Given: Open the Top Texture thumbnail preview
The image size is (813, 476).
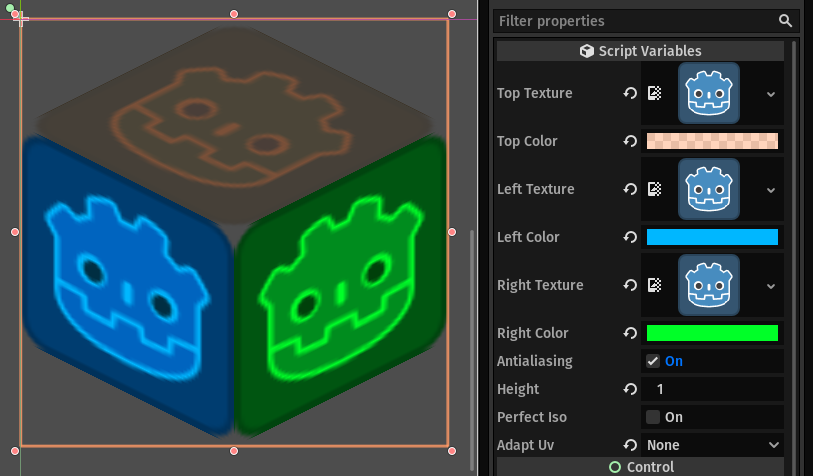Looking at the screenshot, I should click(709, 93).
